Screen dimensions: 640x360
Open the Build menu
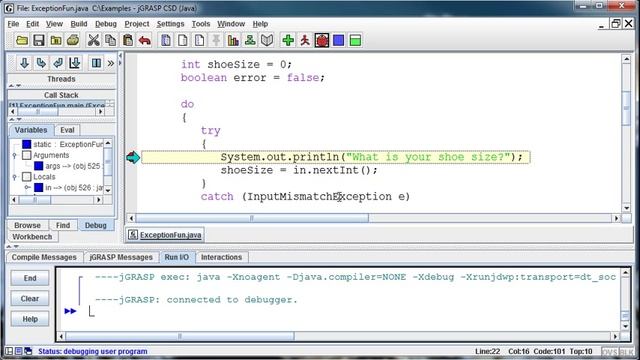click(79, 24)
